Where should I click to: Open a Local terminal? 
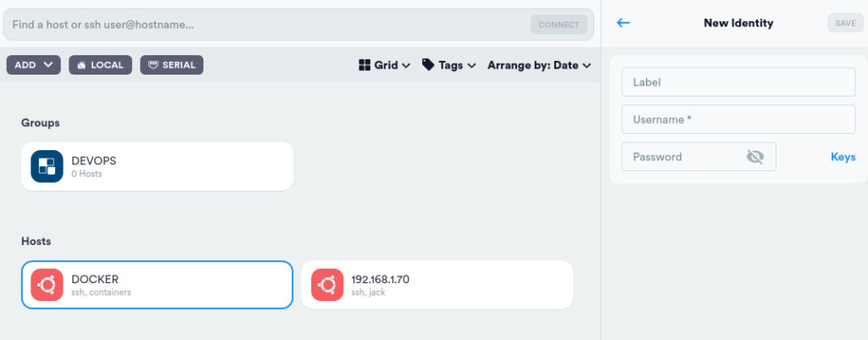[100, 64]
